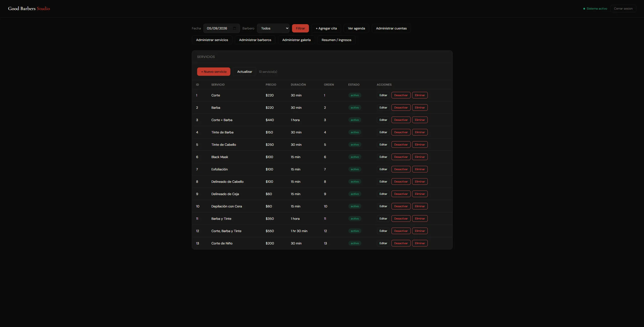The width and height of the screenshot is (644, 327).
Task: Open the Barbero dropdown showing Todos
Action: [x=273, y=28]
